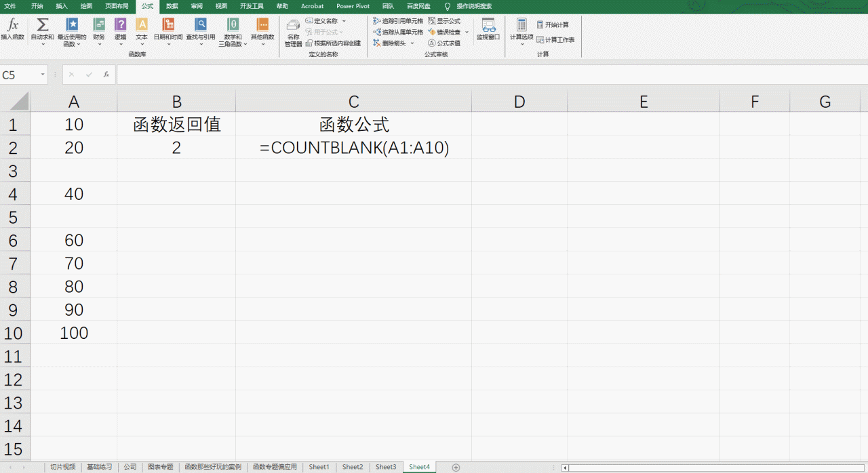Switch to the Insert (插入) ribbon tab
868x473 pixels.
click(x=62, y=6)
